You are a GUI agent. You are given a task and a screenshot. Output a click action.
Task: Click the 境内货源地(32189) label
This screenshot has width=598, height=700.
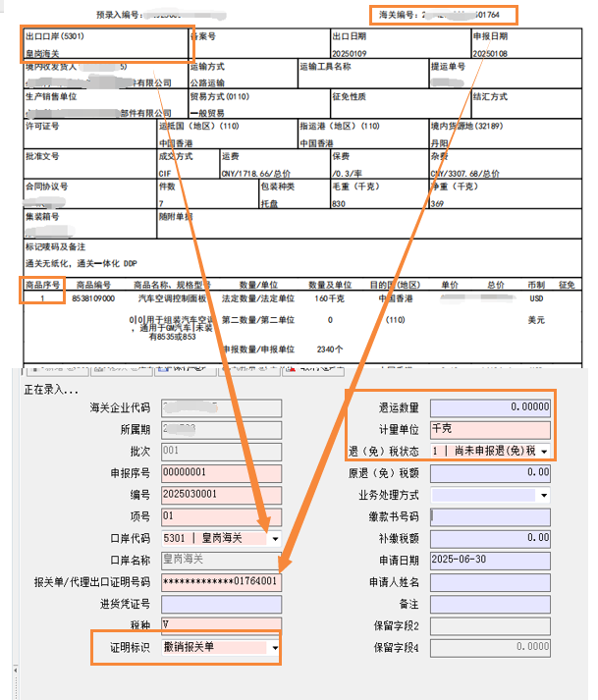click(x=466, y=127)
